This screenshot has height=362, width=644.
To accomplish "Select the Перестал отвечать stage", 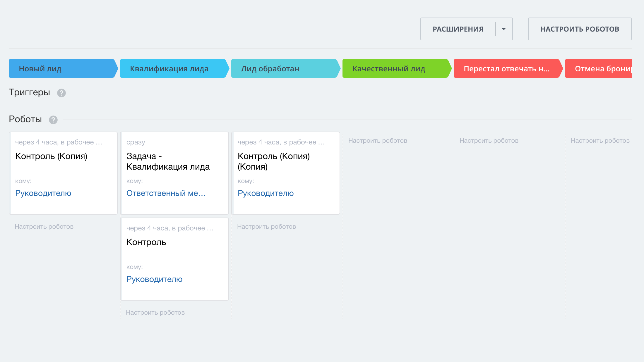I will point(506,69).
